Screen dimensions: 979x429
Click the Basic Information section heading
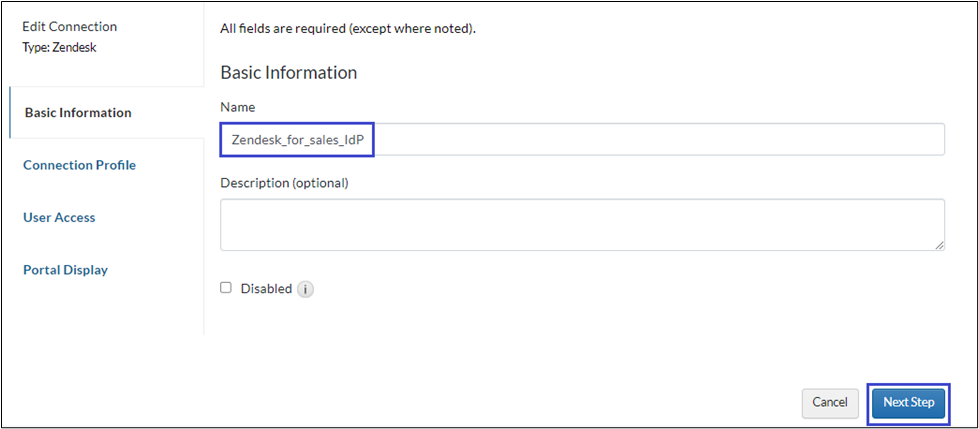point(288,73)
